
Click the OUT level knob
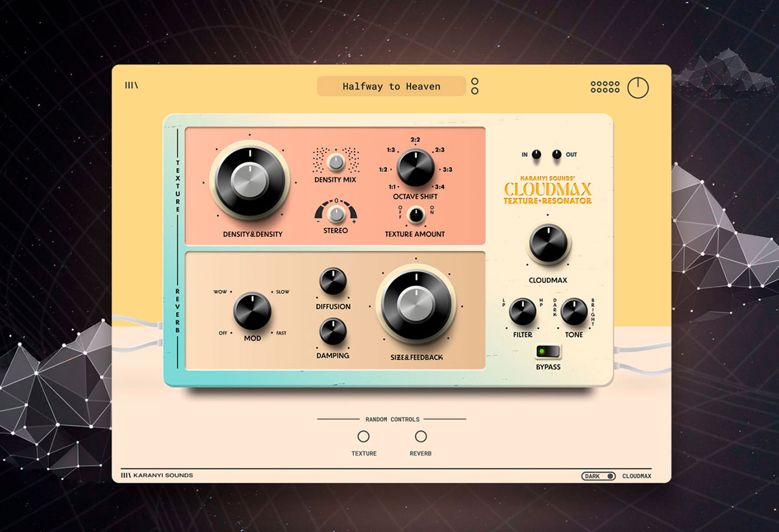point(556,154)
